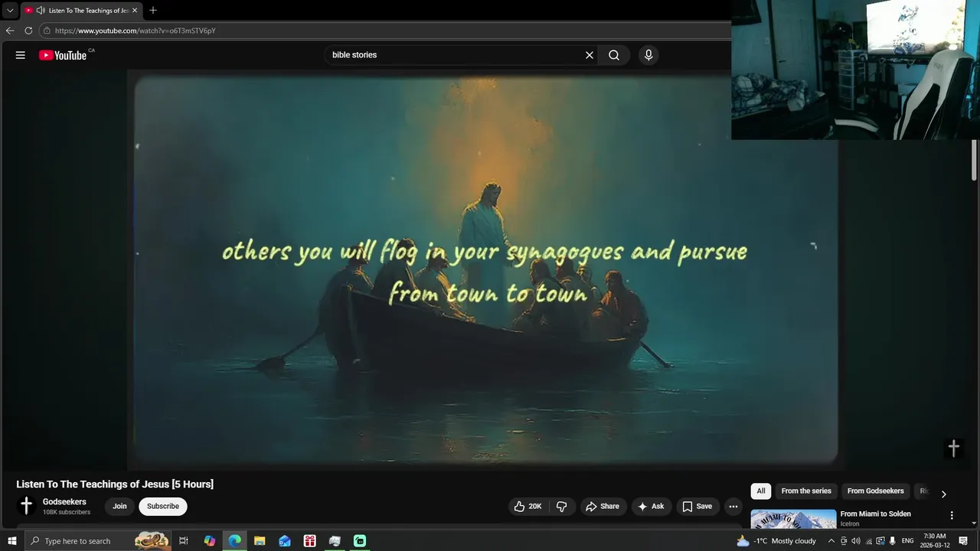This screenshot has height=551, width=980.
Task: Select the 'From Godseekers' chip
Action: (x=875, y=491)
